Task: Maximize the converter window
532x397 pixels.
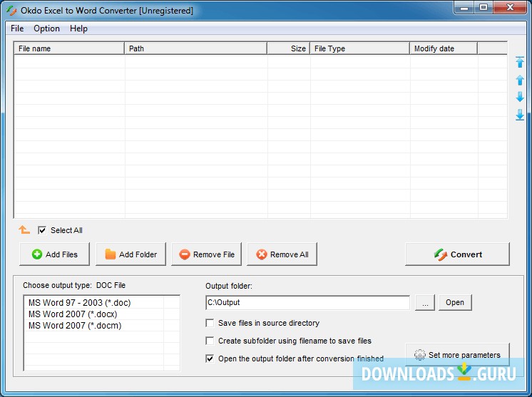Action: [484, 7]
